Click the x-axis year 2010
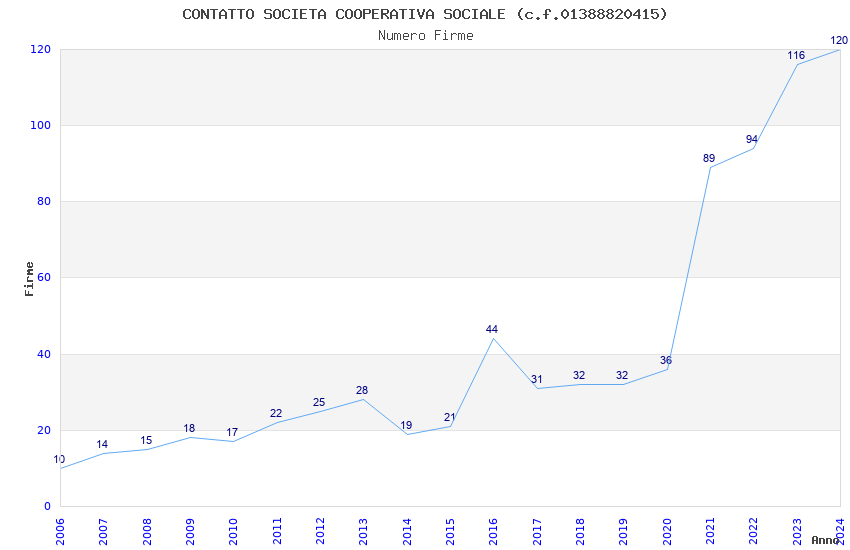Screen dimensions: 850x550 233,531
